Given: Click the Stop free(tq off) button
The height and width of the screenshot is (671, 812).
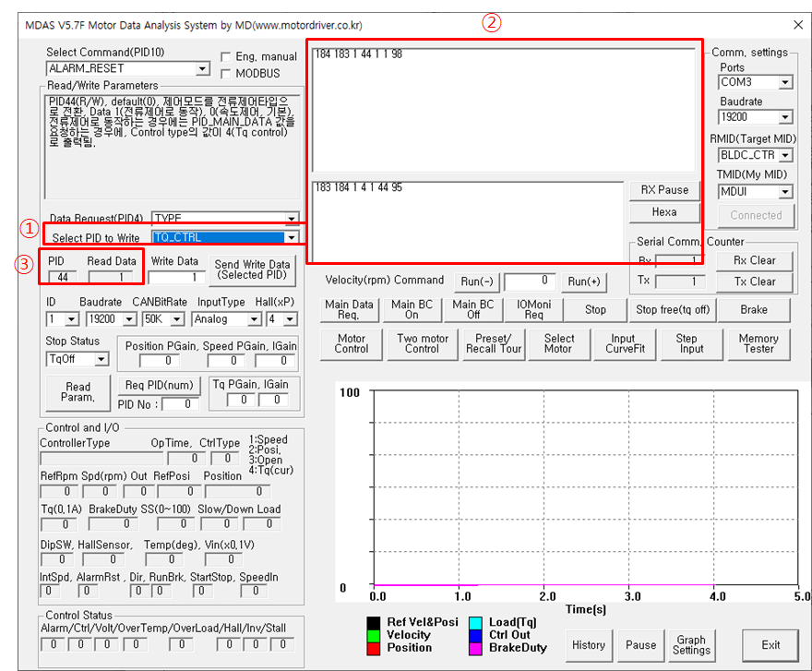Looking at the screenshot, I should (x=672, y=310).
